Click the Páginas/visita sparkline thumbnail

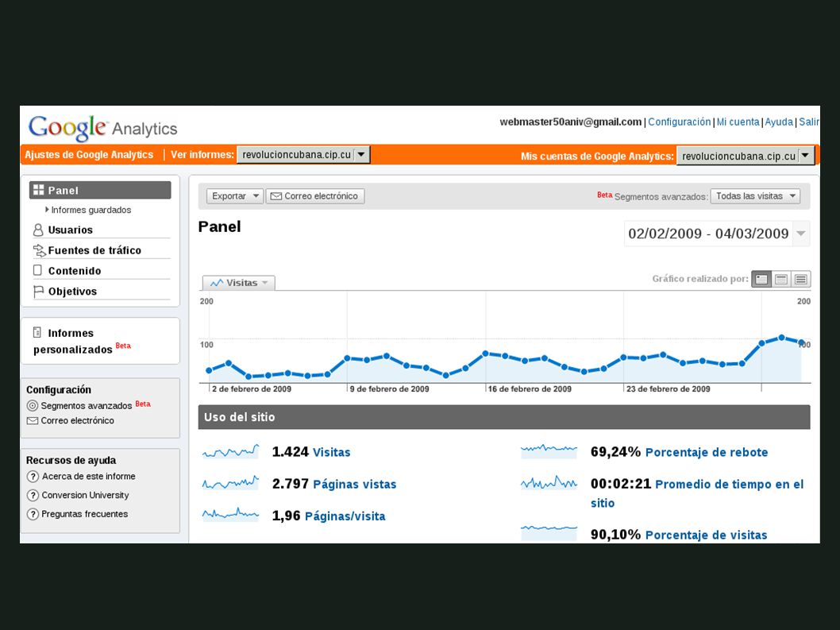[230, 515]
